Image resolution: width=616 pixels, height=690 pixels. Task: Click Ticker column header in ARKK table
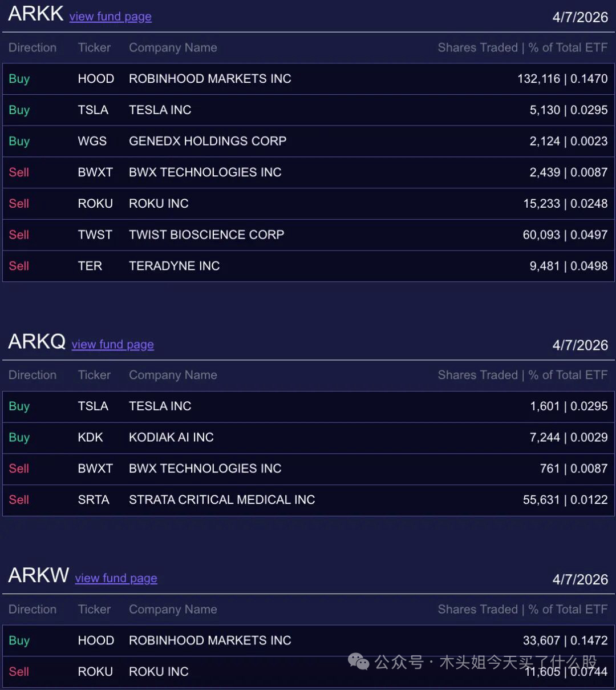pos(94,47)
